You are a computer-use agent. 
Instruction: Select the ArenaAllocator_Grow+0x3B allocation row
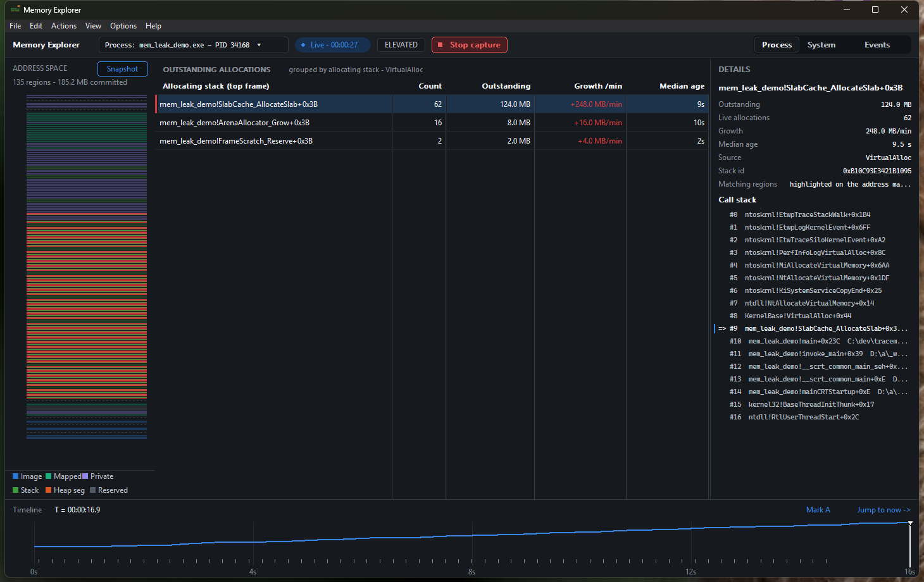(432, 123)
